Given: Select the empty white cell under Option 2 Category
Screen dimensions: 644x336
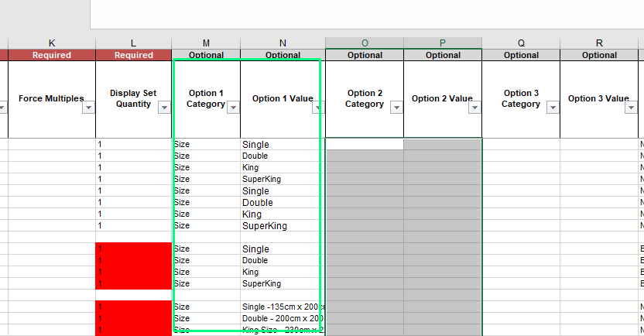Looking at the screenshot, I should pyautogui.click(x=365, y=144).
